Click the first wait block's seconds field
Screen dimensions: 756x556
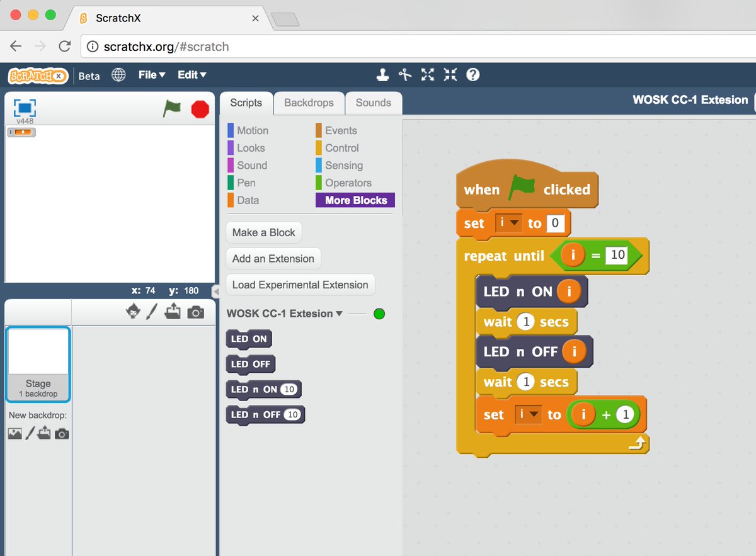click(525, 322)
